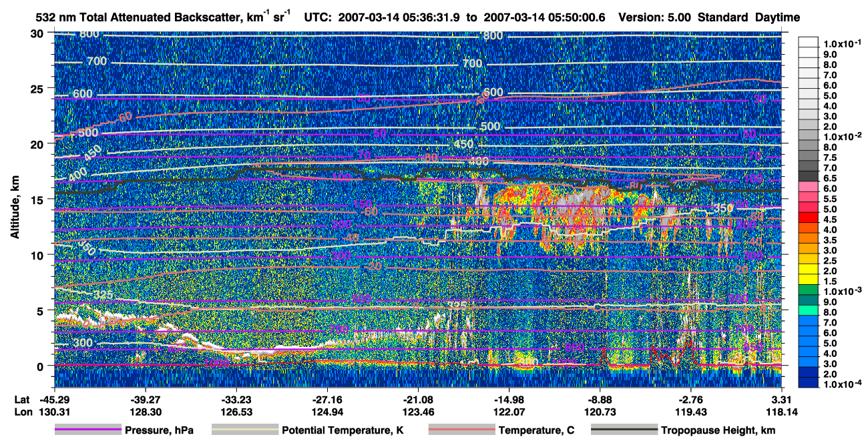Click latitude value "-2.76"
Viewport: 868px width, 445px height.
pyautogui.click(x=691, y=400)
